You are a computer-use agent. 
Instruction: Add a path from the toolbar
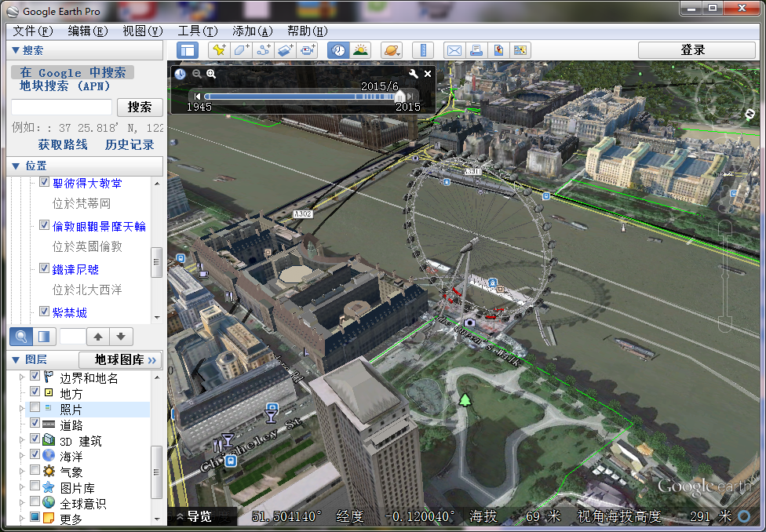tap(264, 50)
